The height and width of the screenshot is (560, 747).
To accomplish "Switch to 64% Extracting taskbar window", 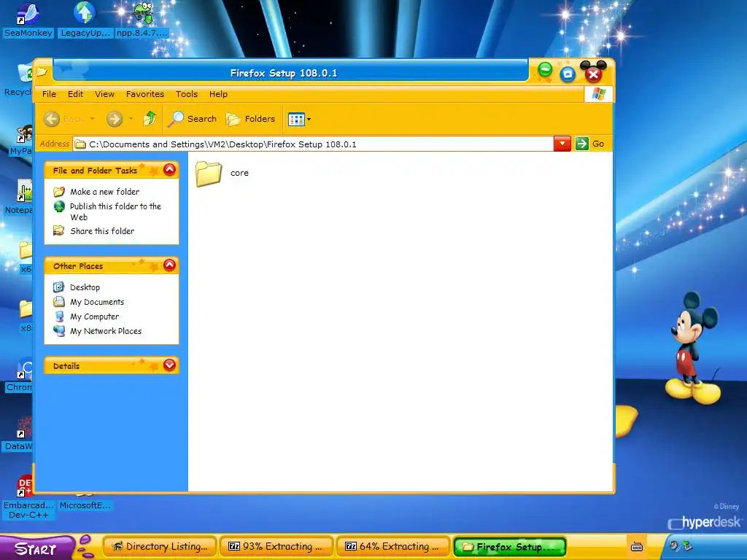I will pyautogui.click(x=393, y=547).
